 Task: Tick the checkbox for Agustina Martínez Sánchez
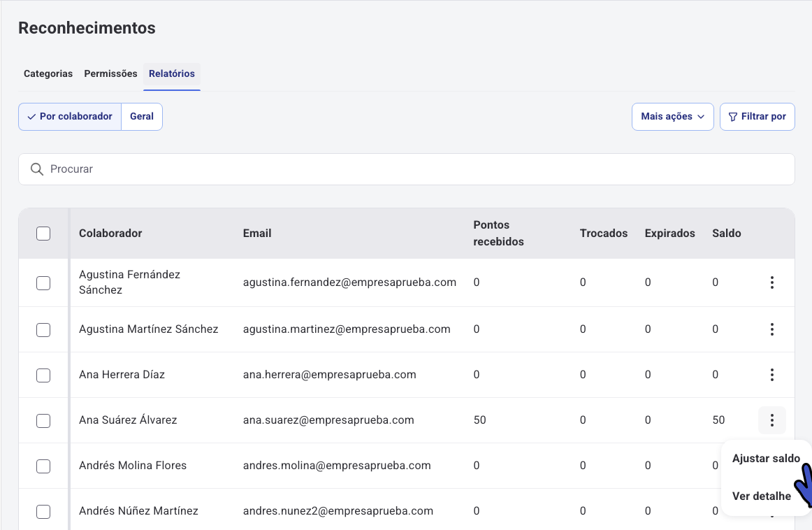click(x=43, y=329)
